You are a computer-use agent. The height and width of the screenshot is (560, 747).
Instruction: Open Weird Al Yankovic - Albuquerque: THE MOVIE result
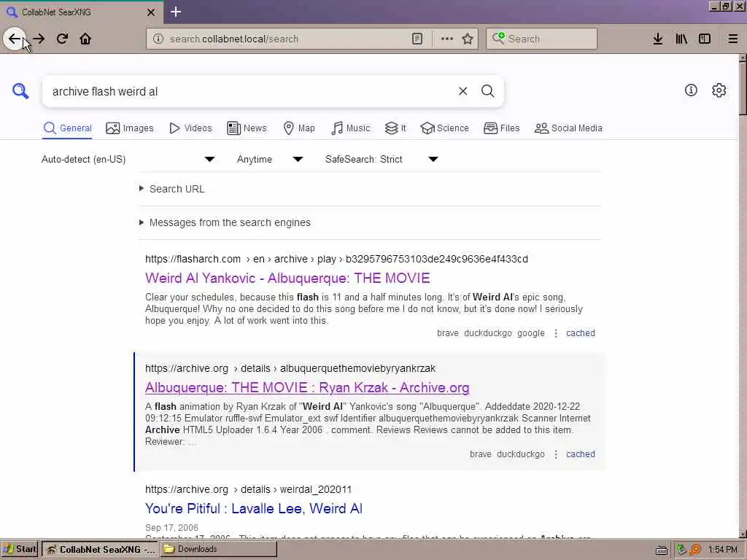(x=287, y=278)
